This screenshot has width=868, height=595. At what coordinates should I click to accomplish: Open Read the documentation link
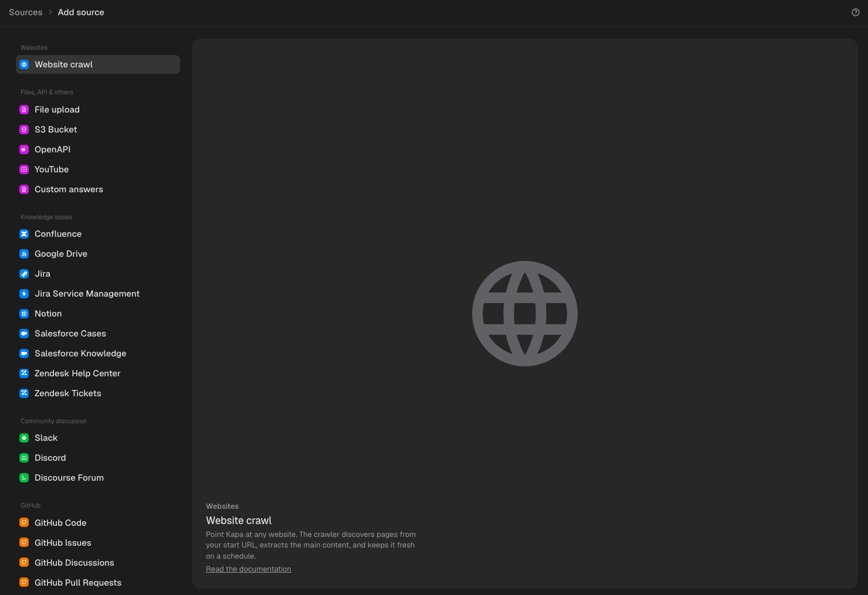[249, 569]
